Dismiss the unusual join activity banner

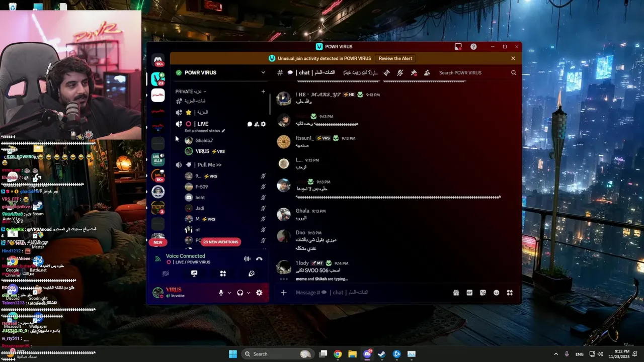click(513, 58)
